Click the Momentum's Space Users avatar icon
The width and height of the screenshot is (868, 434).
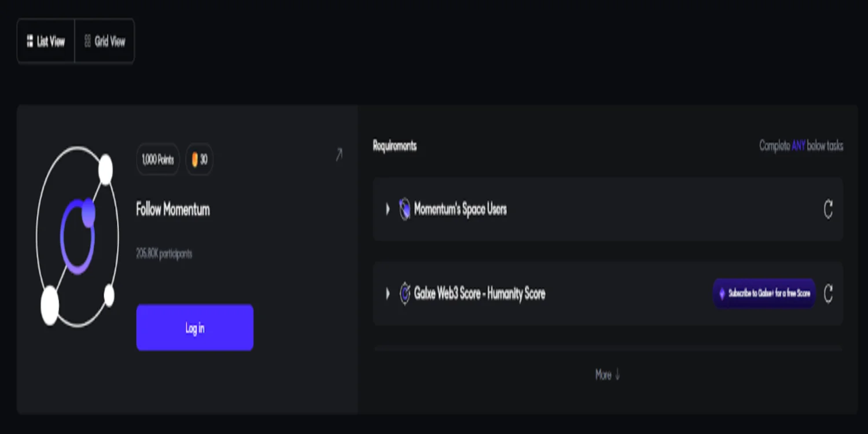[405, 209]
